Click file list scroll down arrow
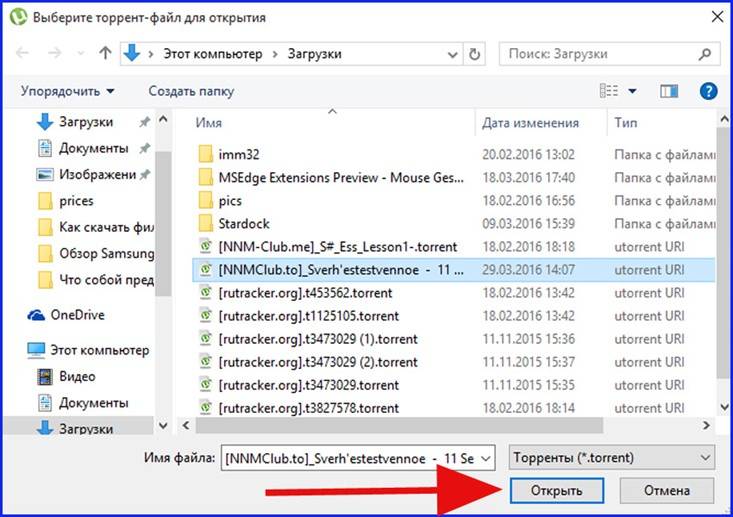The image size is (733, 517). (725, 408)
